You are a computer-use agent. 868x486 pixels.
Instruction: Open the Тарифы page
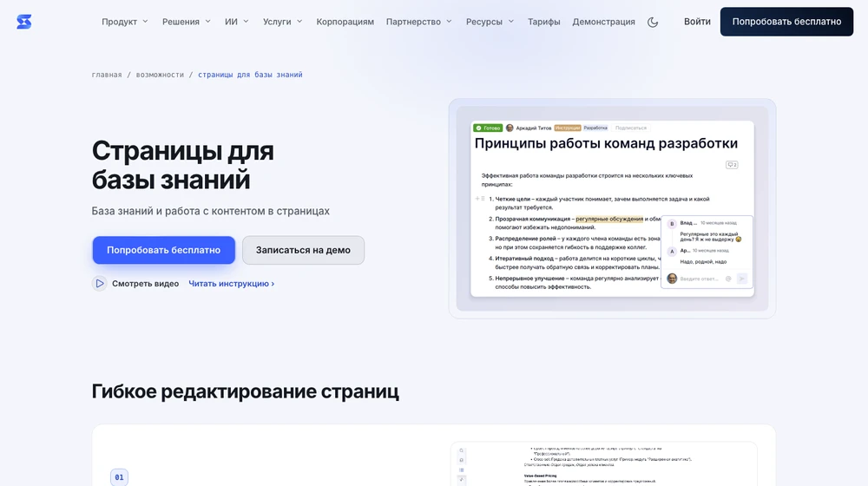point(543,22)
